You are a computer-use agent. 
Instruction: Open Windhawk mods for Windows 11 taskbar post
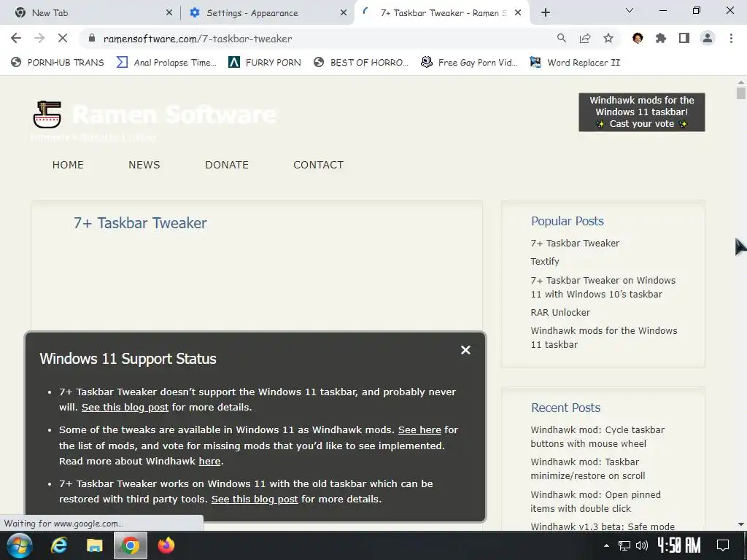603,337
